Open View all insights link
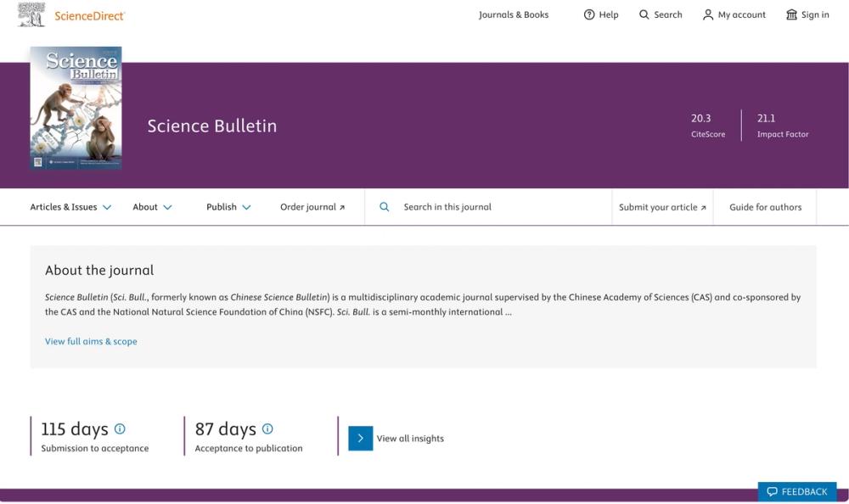 coord(410,439)
